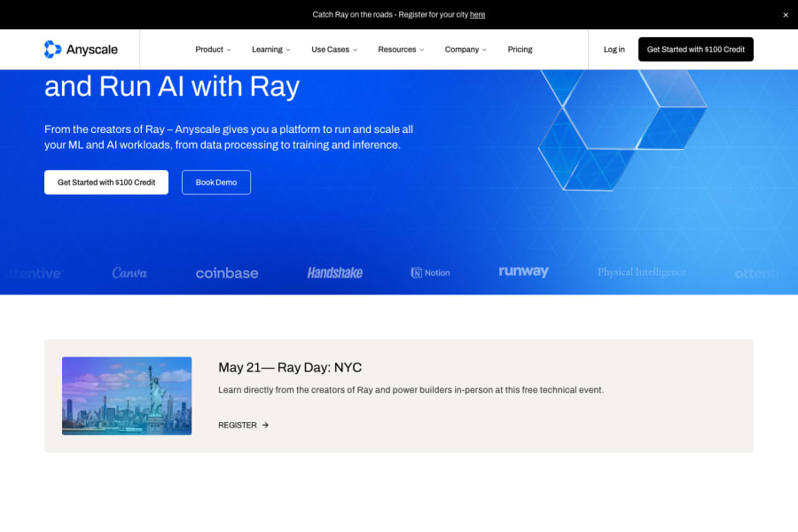Expand the Use Cases dropdown
The width and height of the screenshot is (798, 532).
[x=333, y=50]
